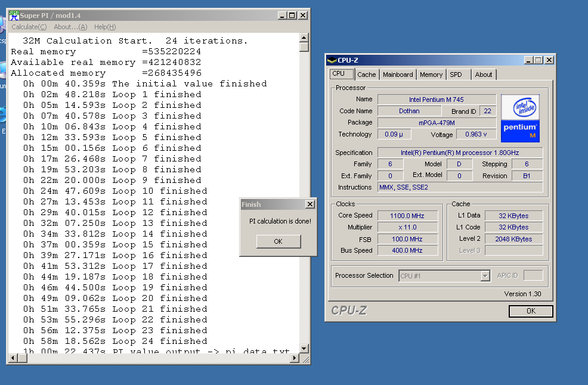Click the initial value finished line
The height and width of the screenshot is (385, 588).
click(x=145, y=83)
